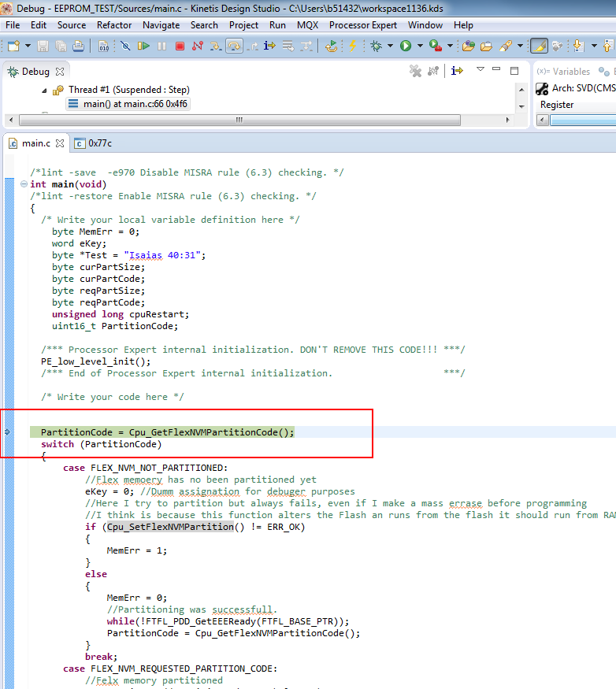
Task: Open the Edit menu
Action: 39,25
